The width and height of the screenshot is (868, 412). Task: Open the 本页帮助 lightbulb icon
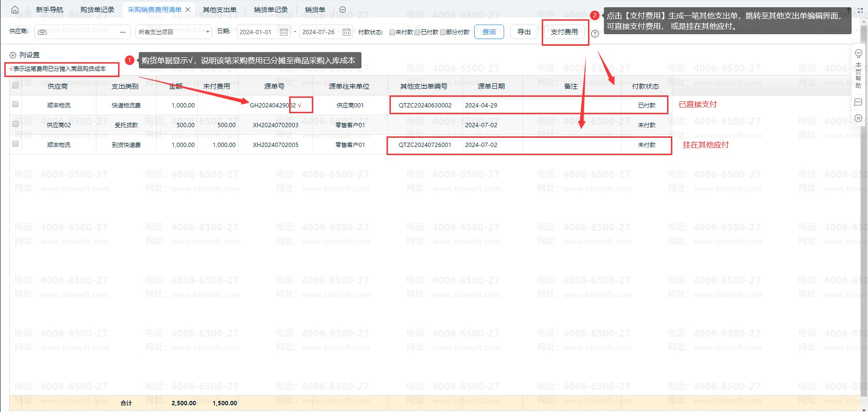click(858, 53)
